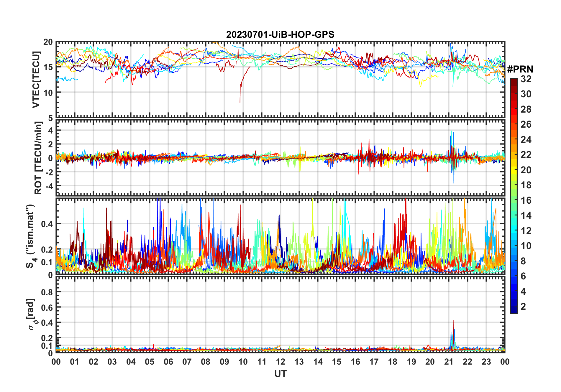Screen dimensions: 561x392
Task: Click UT axis tick label 03
Action: point(112,362)
